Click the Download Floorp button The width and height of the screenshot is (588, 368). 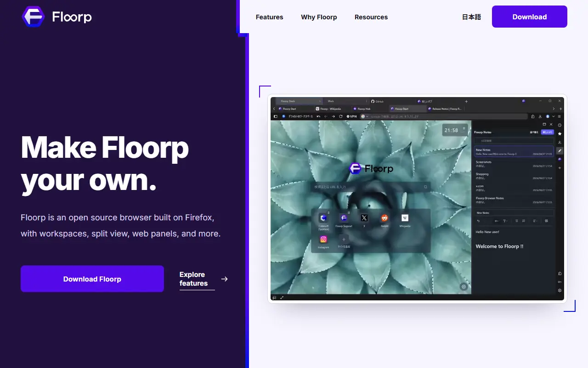[92, 279]
